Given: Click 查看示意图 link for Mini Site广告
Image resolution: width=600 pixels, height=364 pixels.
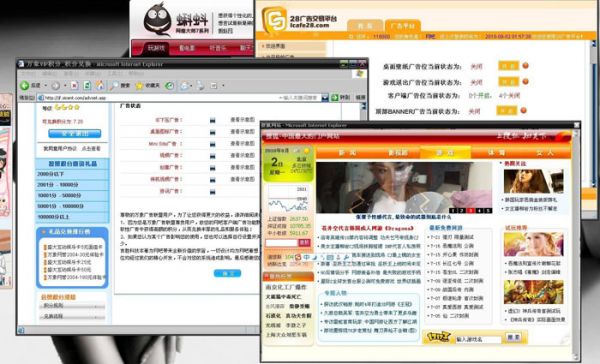Looking at the screenshot, I should click(242, 144).
